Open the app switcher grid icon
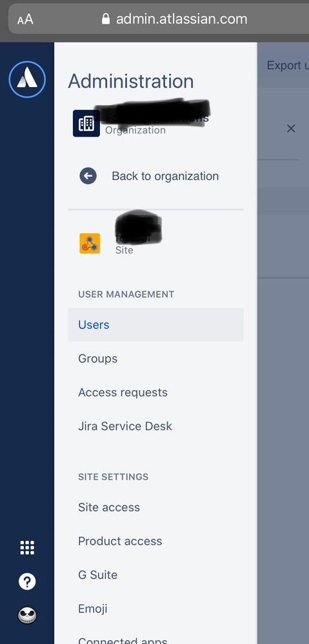309x644 pixels. (27, 547)
